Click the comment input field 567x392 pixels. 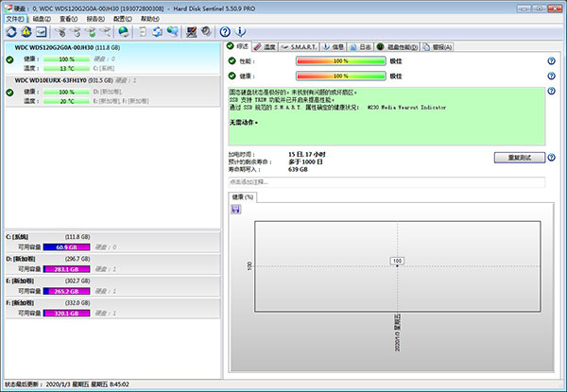point(386,181)
